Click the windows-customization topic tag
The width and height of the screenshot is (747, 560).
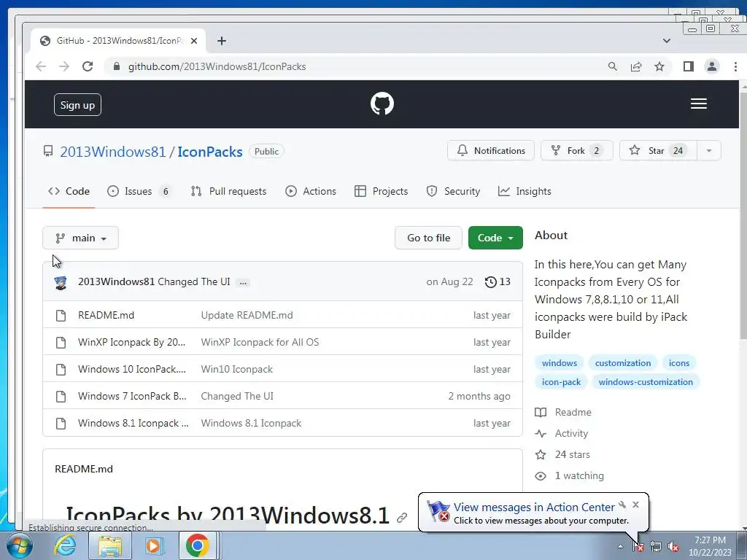tap(646, 382)
